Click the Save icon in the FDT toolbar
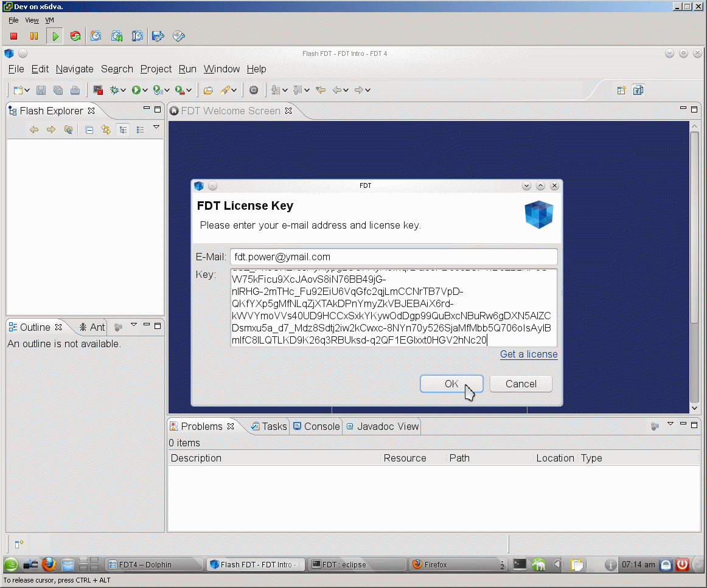The image size is (707, 588). (x=41, y=90)
